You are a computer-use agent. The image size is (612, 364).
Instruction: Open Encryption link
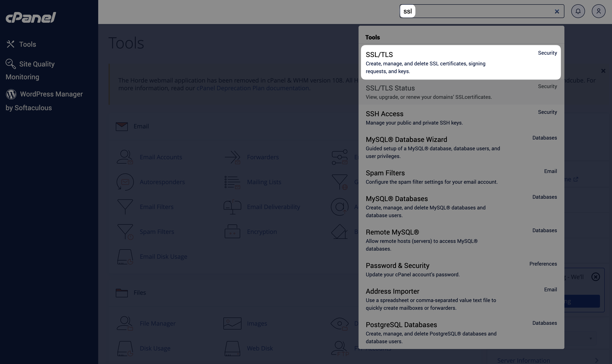pos(262,232)
